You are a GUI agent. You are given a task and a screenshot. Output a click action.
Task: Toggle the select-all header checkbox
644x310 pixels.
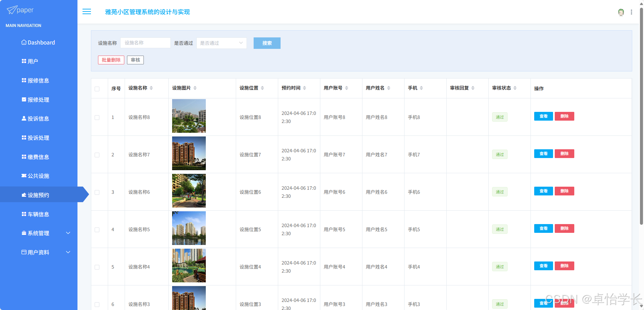pos(97,89)
